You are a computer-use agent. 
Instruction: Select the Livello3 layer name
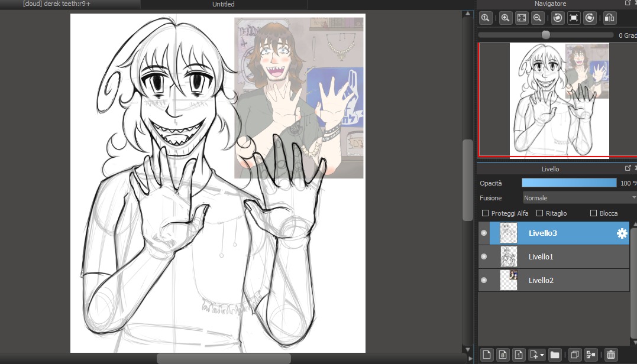pyautogui.click(x=543, y=233)
